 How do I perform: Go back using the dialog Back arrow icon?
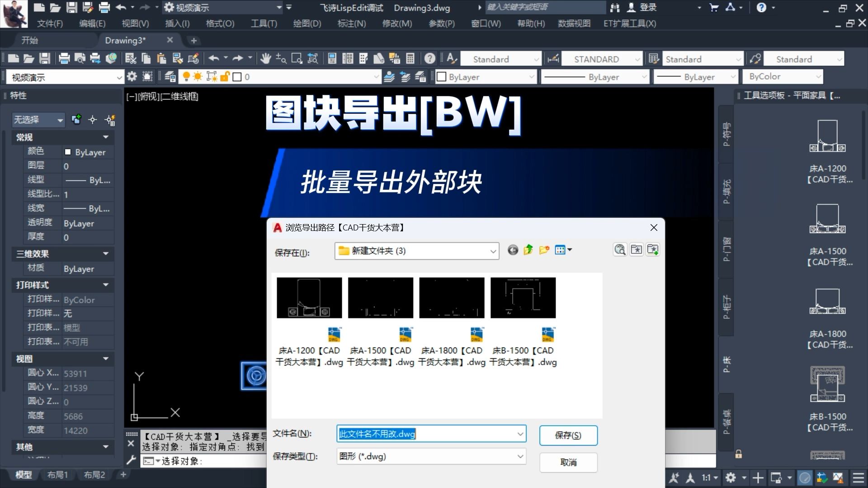click(513, 250)
